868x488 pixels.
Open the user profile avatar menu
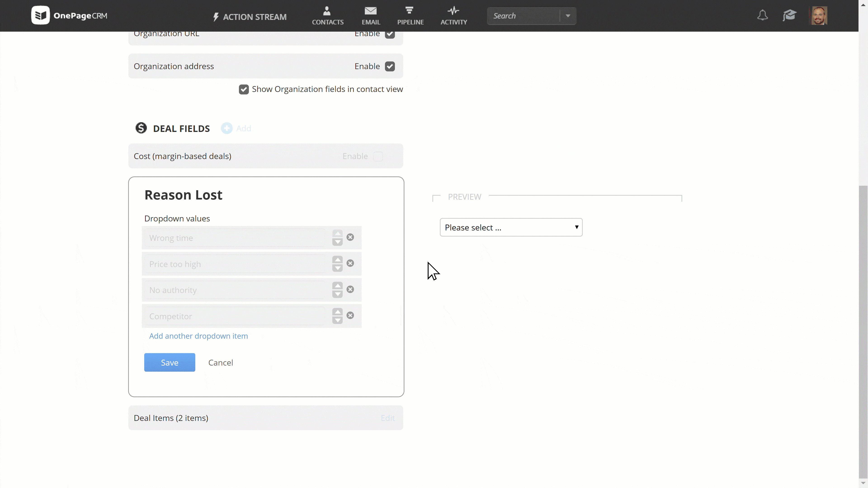(818, 16)
